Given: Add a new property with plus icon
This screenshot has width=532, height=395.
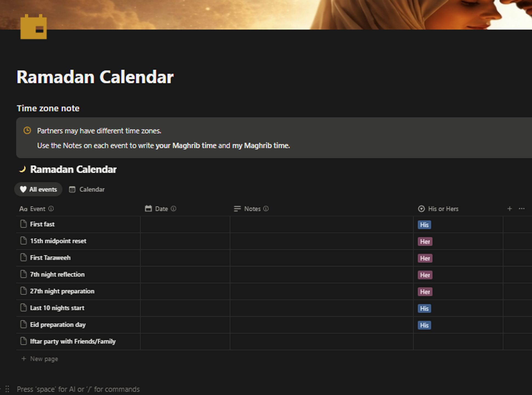Looking at the screenshot, I should pyautogui.click(x=510, y=209).
